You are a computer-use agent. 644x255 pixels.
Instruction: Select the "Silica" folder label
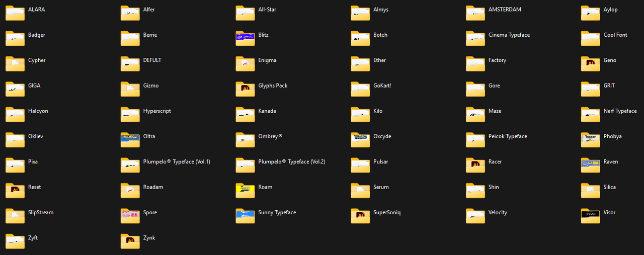[609, 187]
